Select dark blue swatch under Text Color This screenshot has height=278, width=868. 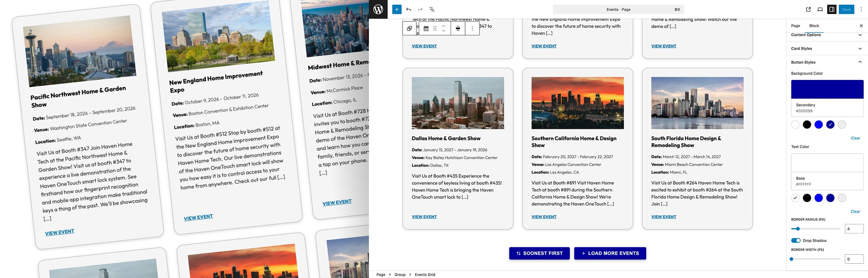coord(830,198)
